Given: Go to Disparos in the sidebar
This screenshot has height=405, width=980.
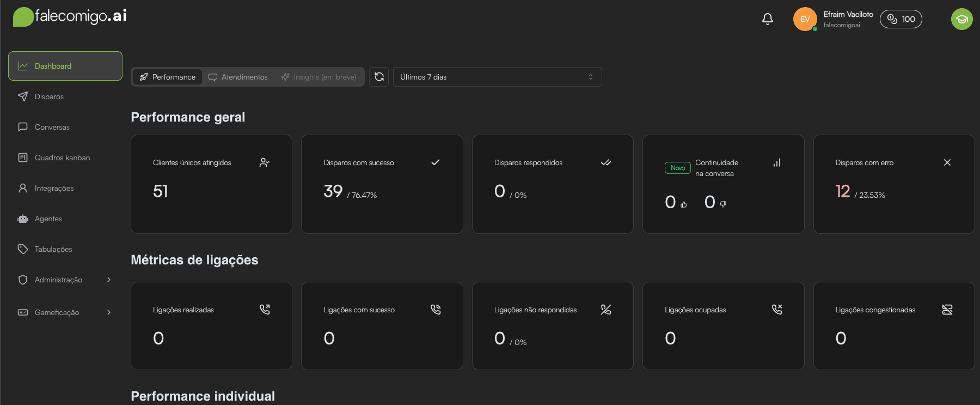Looking at the screenshot, I should tap(65, 96).
